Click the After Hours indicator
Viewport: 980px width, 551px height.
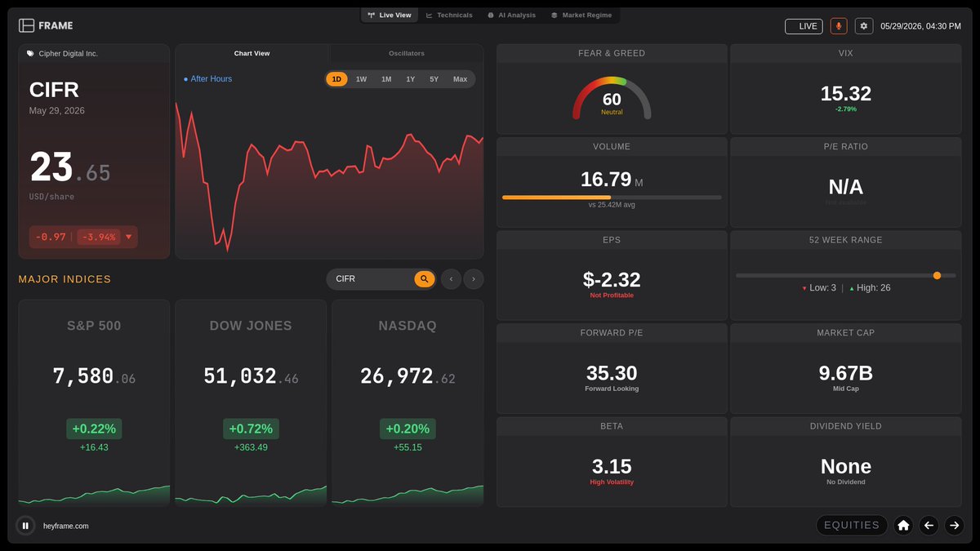coord(207,79)
